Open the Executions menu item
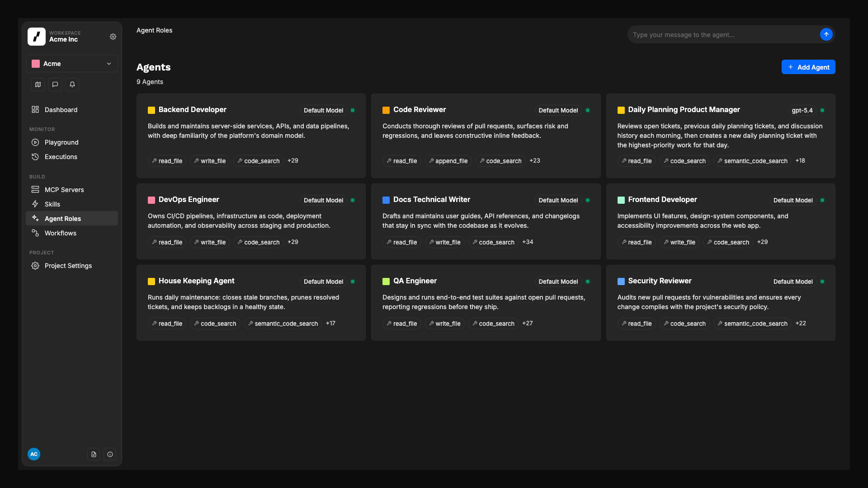 coord(72,157)
